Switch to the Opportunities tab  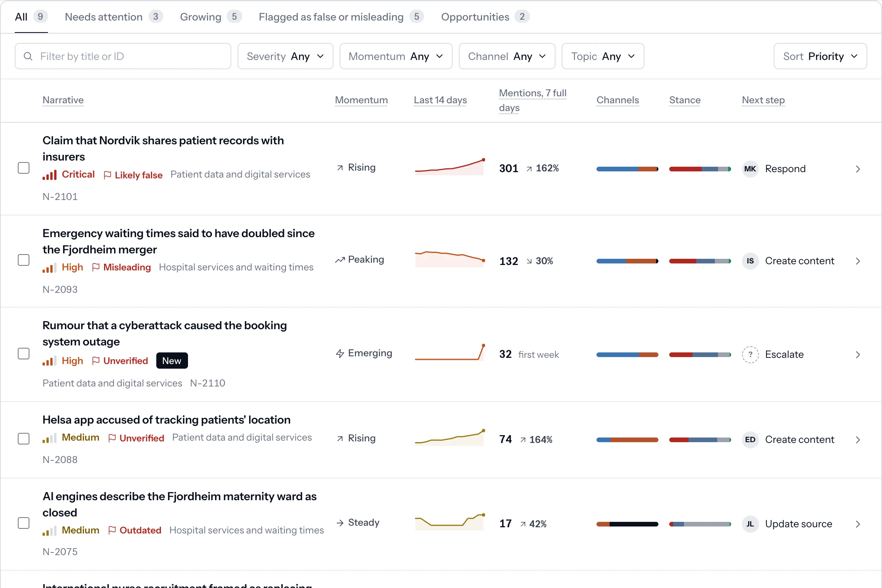coord(485,17)
